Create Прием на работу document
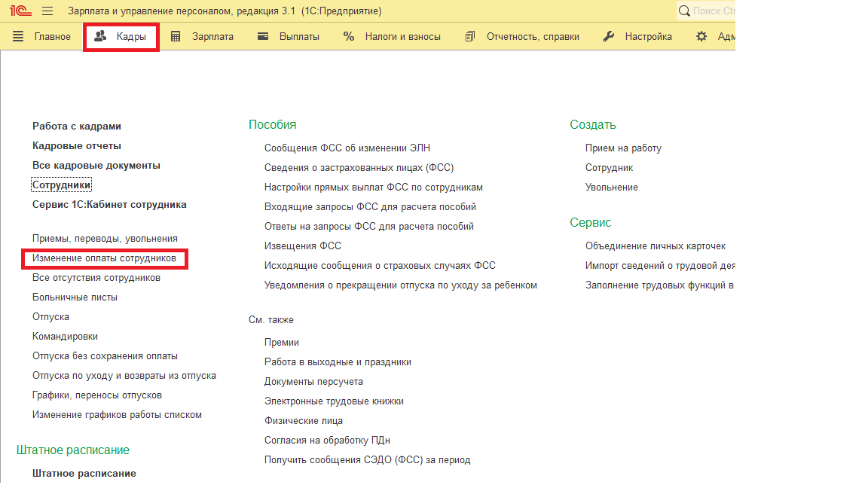The image size is (868, 488). click(623, 148)
